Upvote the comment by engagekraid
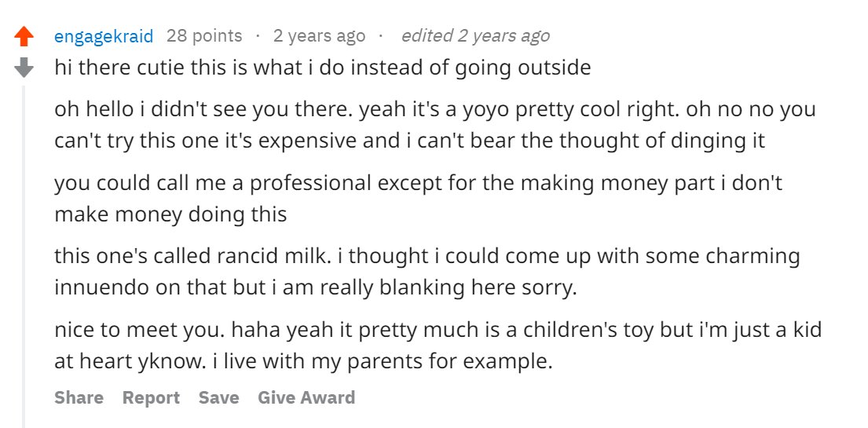 [25, 36]
